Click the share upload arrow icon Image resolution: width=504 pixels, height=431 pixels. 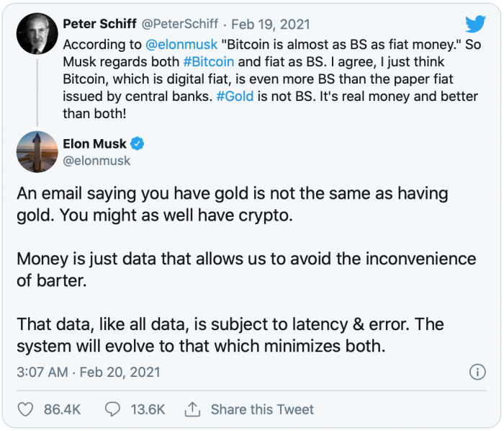[x=192, y=409]
